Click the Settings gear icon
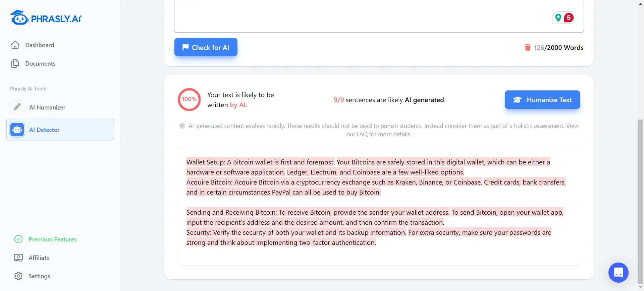644x291 pixels. click(x=18, y=276)
